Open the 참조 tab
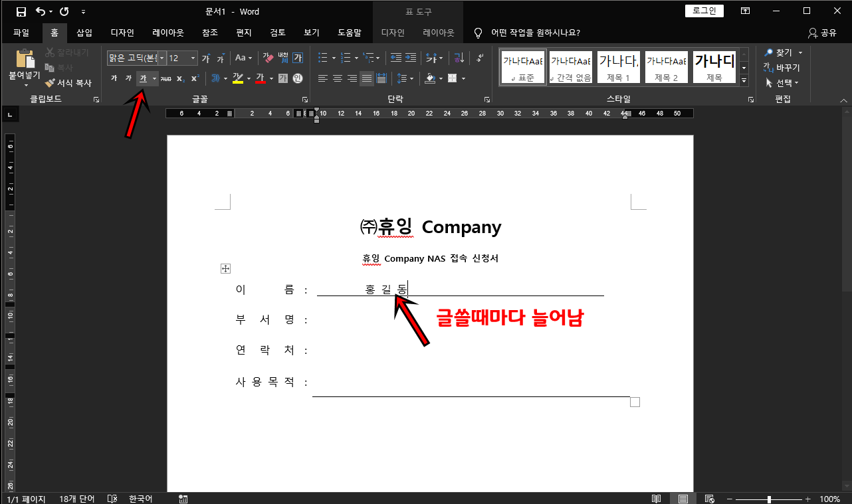The image size is (852, 504). click(x=209, y=33)
